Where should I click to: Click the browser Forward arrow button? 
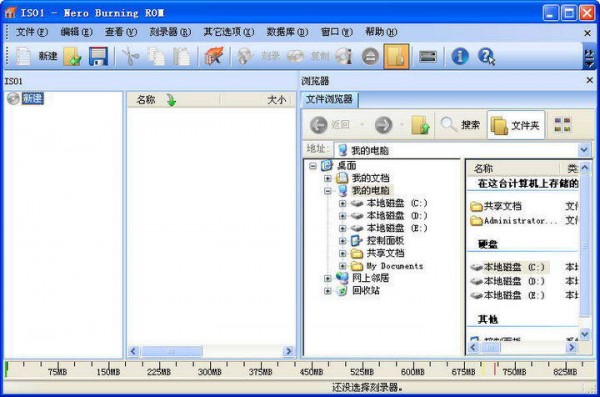pos(383,125)
